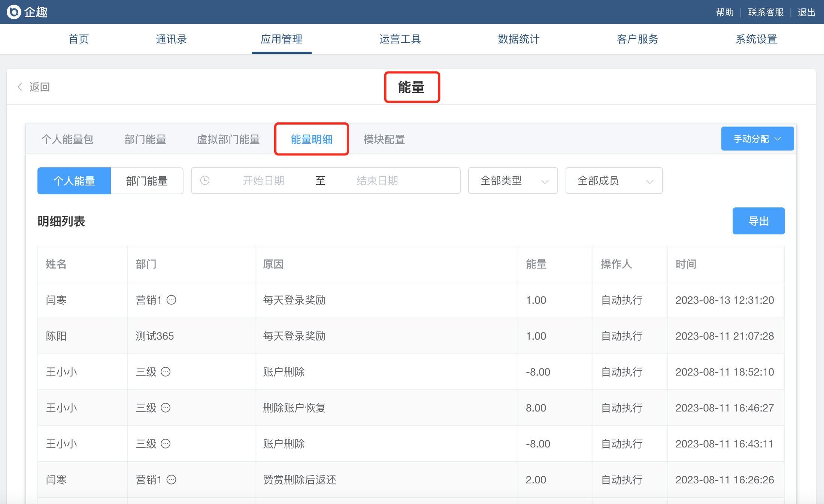
Task: Click ellipsis icon in the 删除账户恢复 row
Action: (166, 408)
